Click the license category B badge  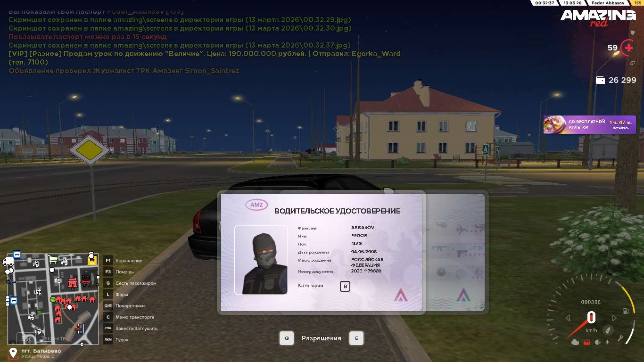point(345,286)
